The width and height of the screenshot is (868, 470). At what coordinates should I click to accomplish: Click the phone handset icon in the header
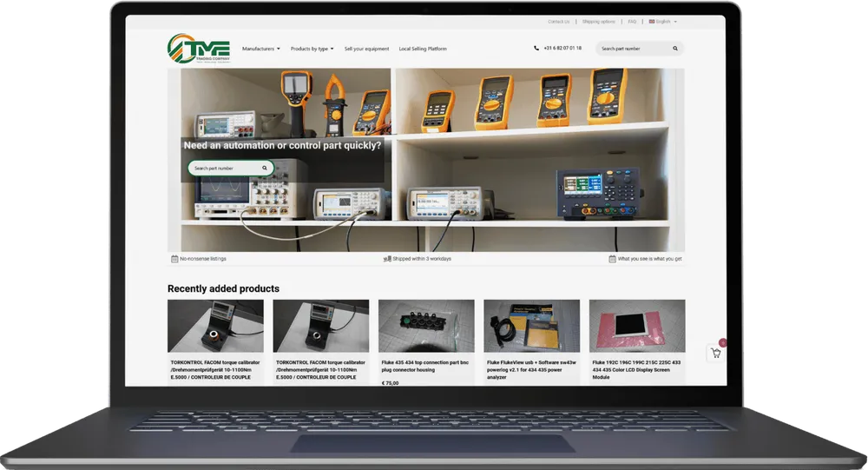coord(536,49)
